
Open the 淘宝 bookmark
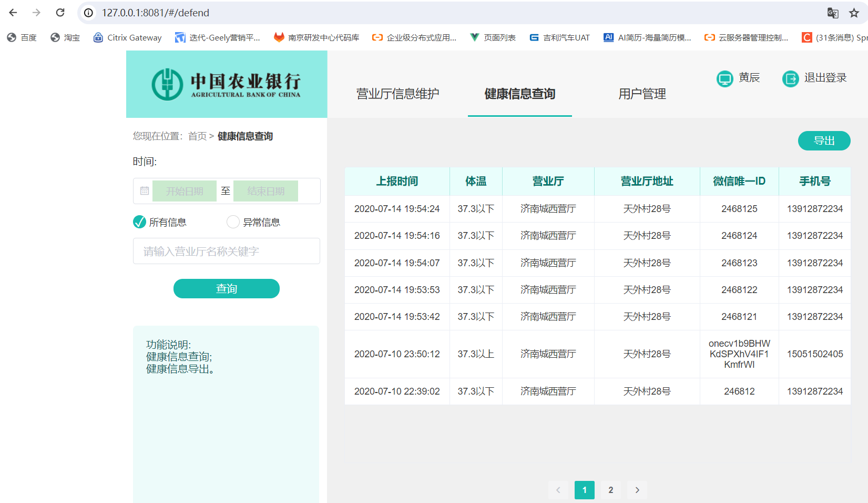pos(65,37)
